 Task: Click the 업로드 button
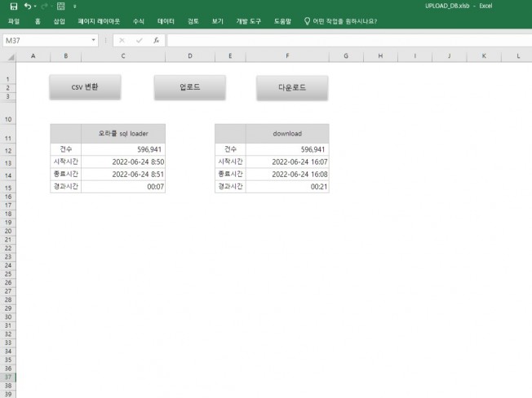pyautogui.click(x=189, y=87)
